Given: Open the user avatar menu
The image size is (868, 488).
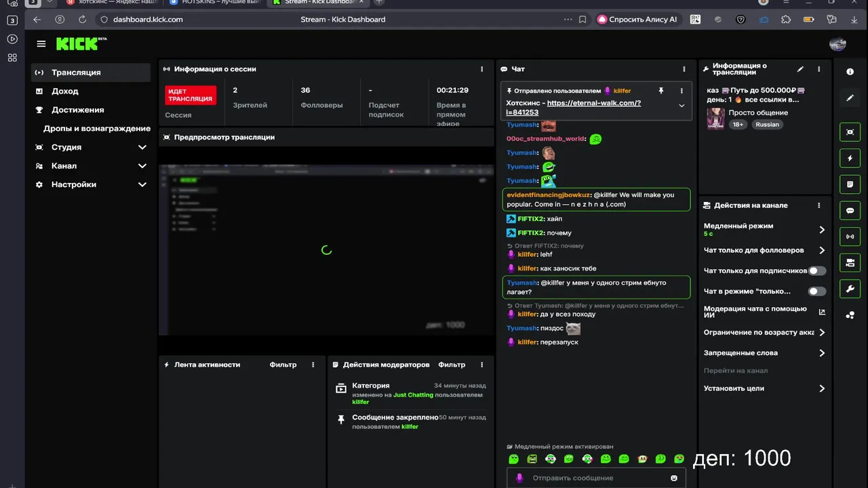Looking at the screenshot, I should click(x=837, y=44).
